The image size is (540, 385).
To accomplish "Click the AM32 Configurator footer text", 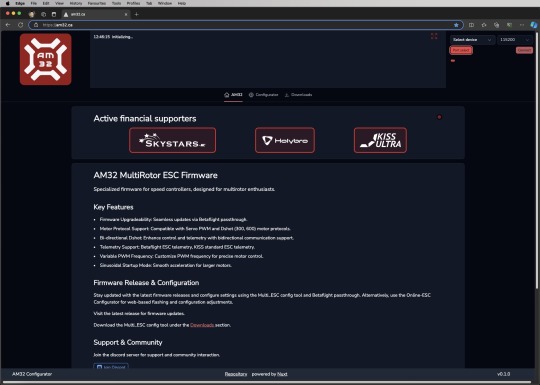I will click(32, 374).
